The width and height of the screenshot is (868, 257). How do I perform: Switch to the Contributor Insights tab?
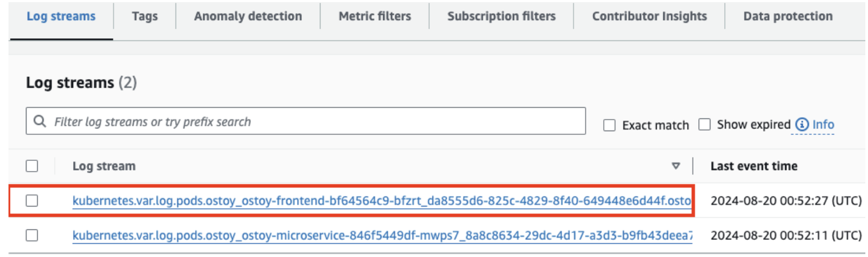coord(649,16)
